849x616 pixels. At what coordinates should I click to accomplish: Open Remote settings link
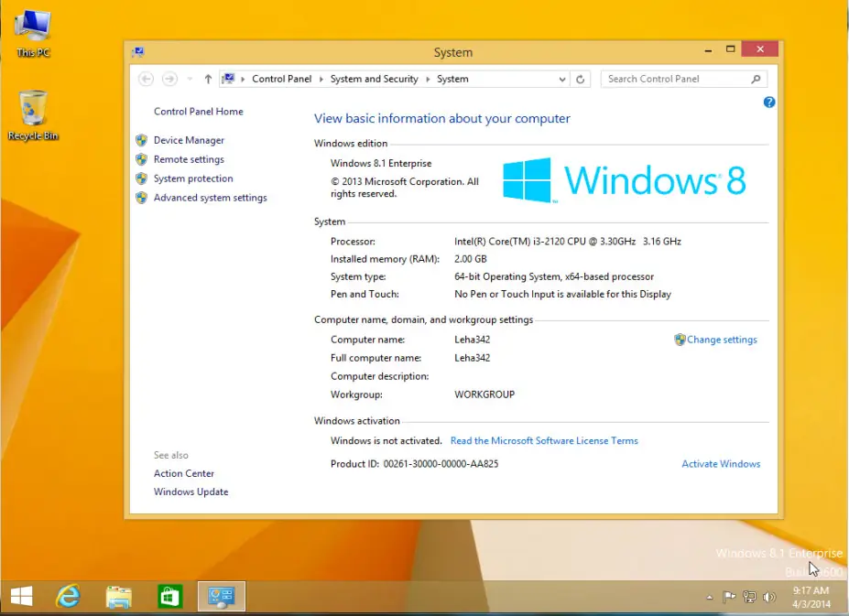(189, 159)
